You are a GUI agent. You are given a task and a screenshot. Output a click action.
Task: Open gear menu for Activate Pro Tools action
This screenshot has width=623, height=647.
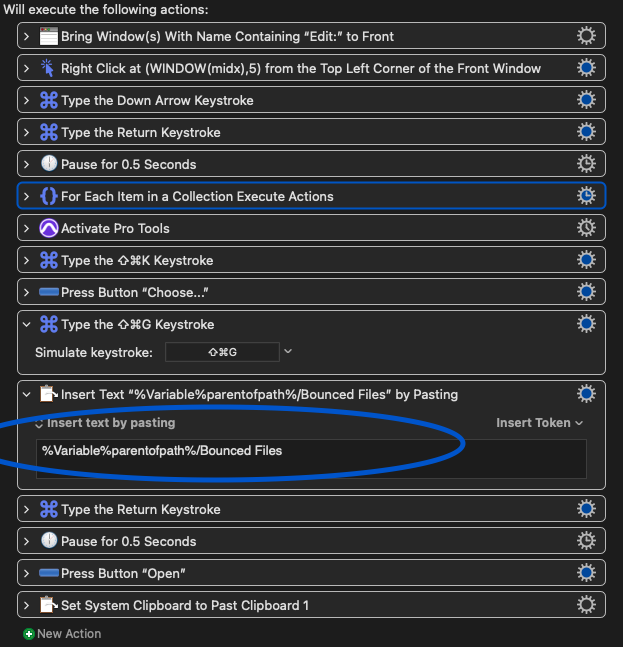(587, 228)
